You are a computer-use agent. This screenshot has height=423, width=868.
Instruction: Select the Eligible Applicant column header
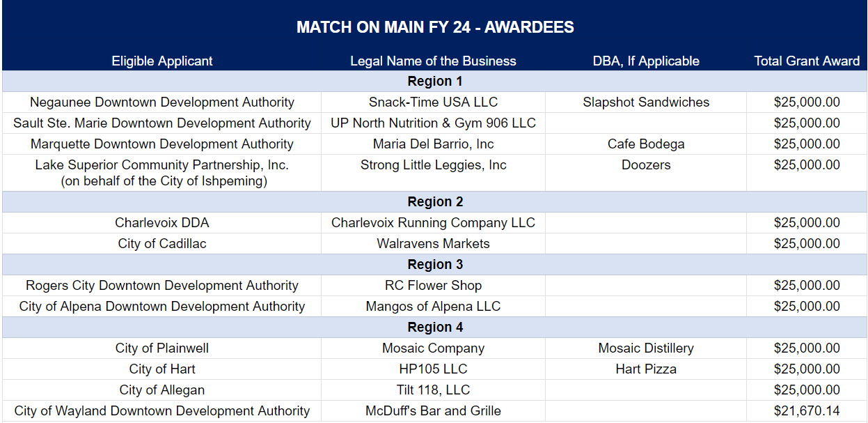click(162, 61)
